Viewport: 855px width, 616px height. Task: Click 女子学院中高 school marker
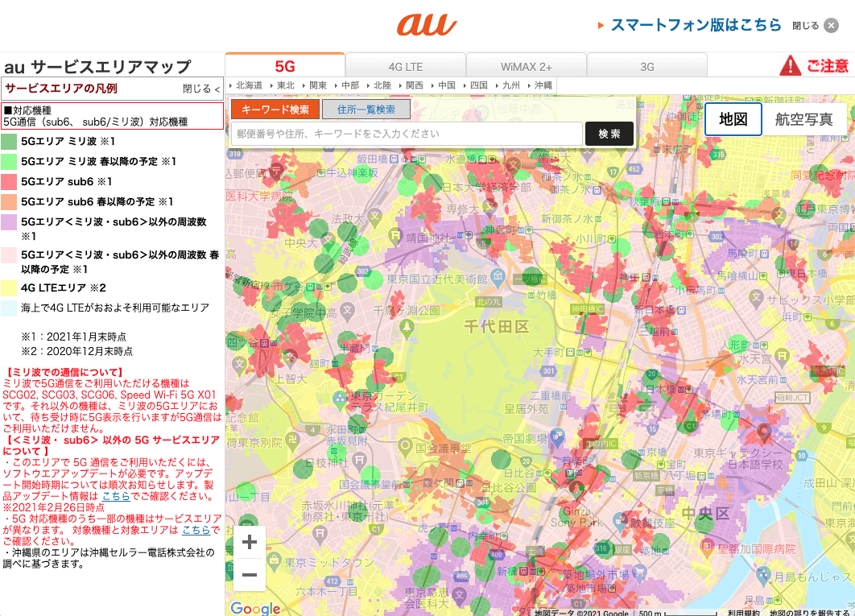pos(347,312)
